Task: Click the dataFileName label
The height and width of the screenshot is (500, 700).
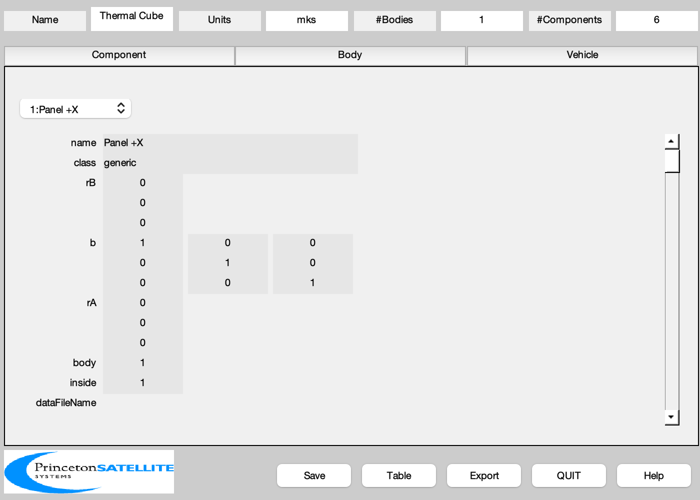Action: click(66, 403)
